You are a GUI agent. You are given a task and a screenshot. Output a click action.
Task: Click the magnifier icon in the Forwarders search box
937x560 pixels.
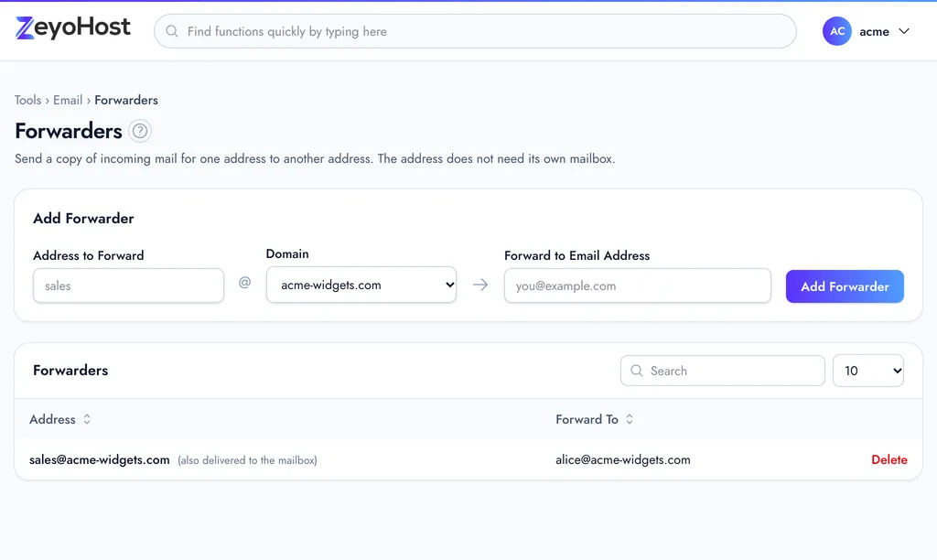click(x=637, y=371)
